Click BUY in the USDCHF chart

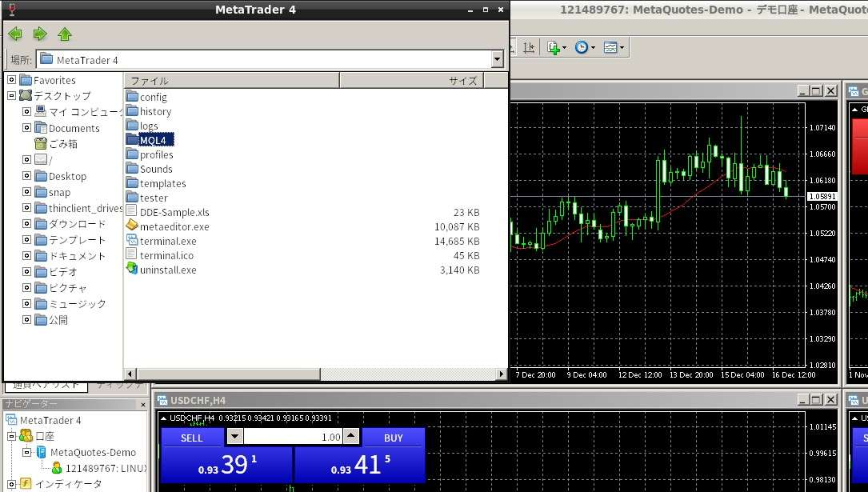[x=394, y=438]
